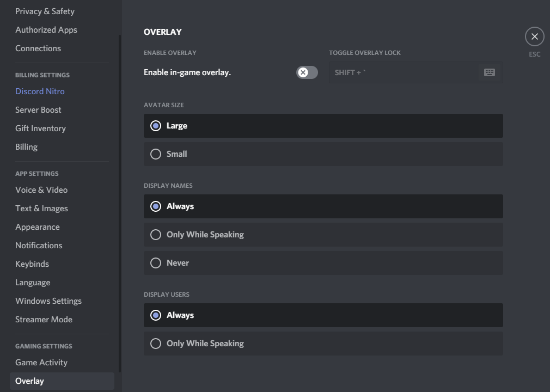Close settings with the ESC X button

pyautogui.click(x=535, y=36)
